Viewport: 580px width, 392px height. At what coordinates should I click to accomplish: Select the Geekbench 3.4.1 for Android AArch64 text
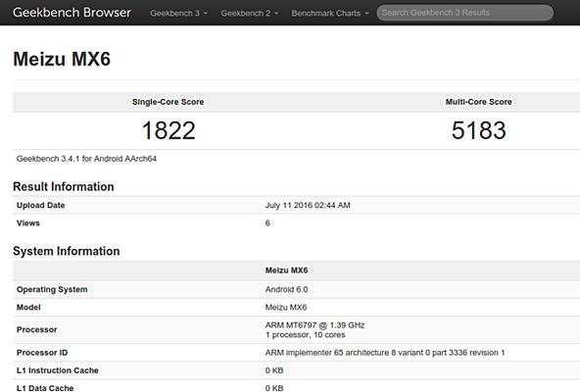tap(86, 159)
